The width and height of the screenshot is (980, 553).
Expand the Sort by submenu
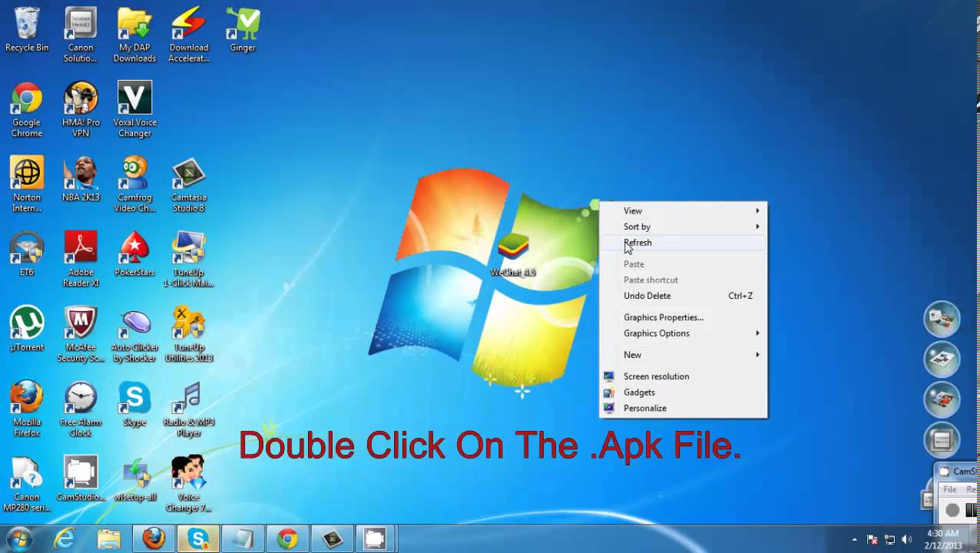coord(683,227)
